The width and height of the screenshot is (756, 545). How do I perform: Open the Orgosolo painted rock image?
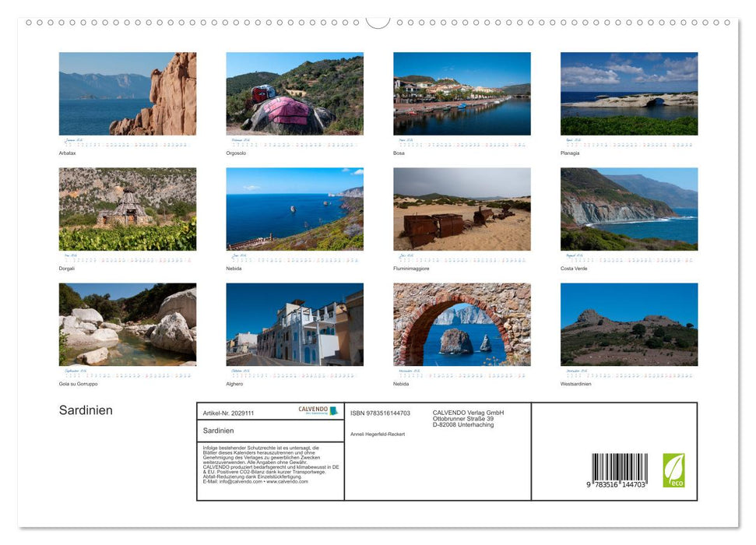tap(294, 93)
